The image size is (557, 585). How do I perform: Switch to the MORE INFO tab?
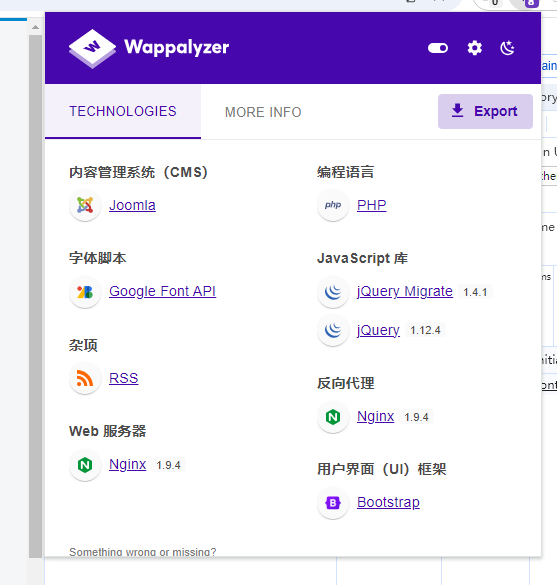263,112
